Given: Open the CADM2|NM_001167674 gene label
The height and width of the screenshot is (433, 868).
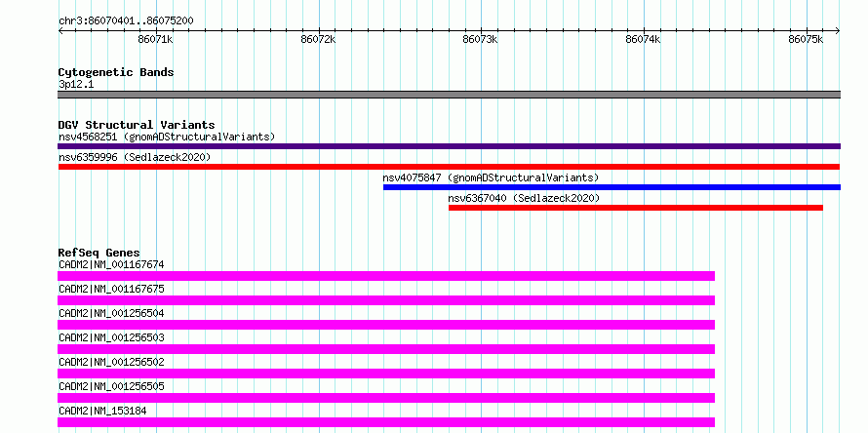Looking at the screenshot, I should tap(111, 264).
